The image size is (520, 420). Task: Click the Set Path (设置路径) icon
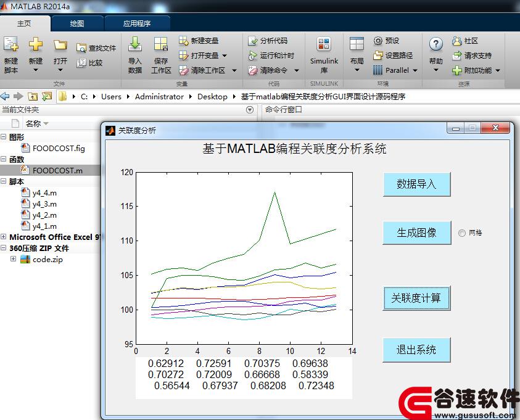(378, 56)
